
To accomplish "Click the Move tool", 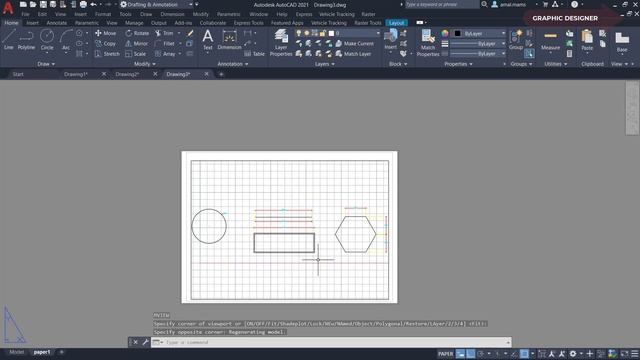I will point(105,33).
